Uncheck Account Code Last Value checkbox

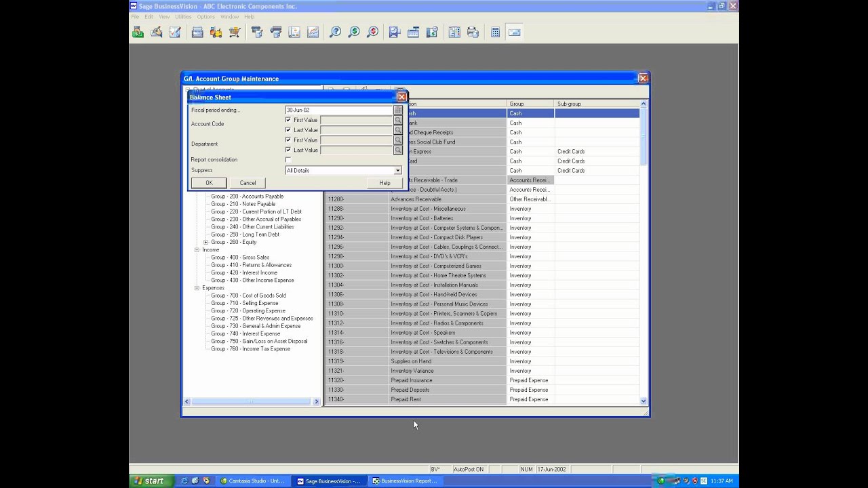[x=288, y=130]
